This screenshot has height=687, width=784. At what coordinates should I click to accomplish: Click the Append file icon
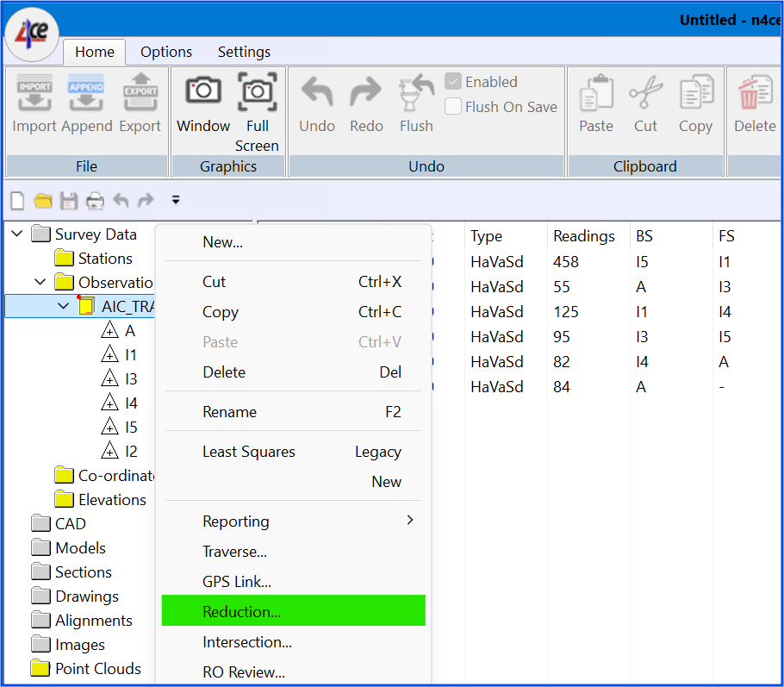coord(86,92)
